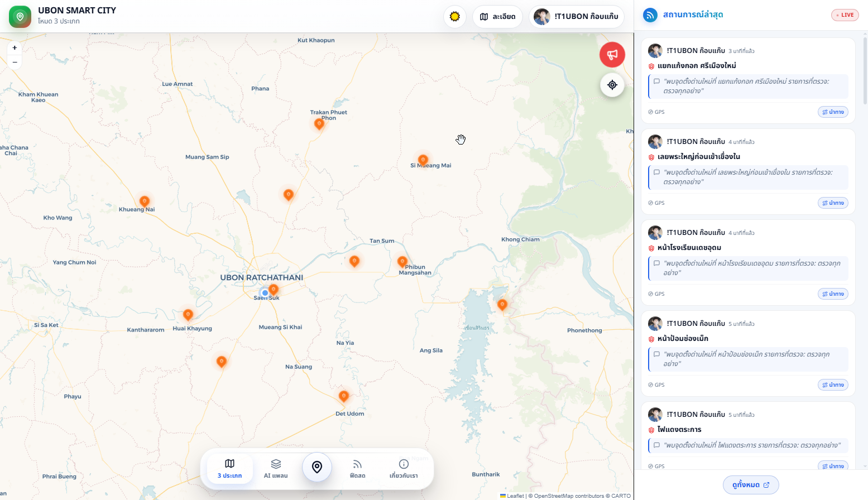Image resolution: width=868 pixels, height=500 pixels.
Task: Switch to the 3 ประเภท tab
Action: click(229, 468)
